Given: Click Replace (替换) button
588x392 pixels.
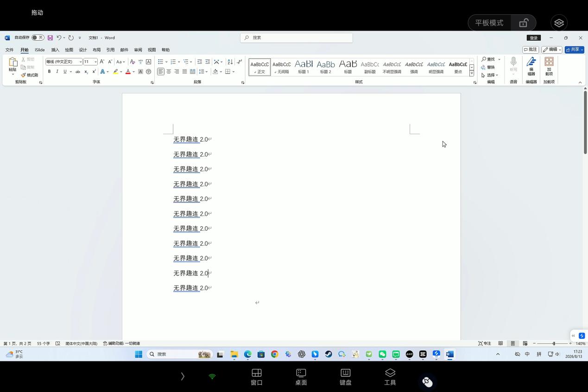Looking at the screenshot, I should (488, 67).
